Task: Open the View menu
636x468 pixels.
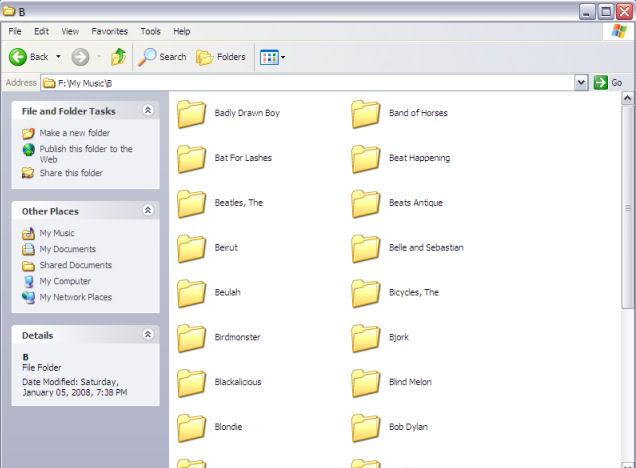Action: (x=70, y=31)
